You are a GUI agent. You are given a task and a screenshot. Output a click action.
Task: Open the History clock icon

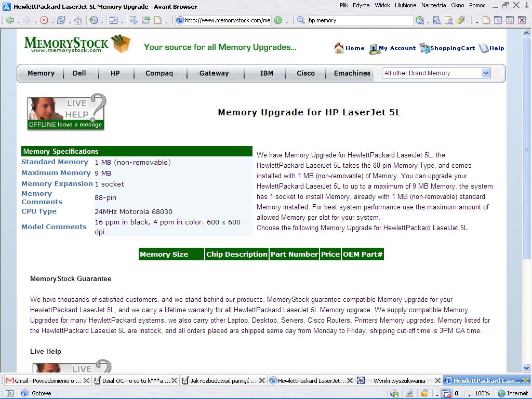pyautogui.click(x=94, y=20)
